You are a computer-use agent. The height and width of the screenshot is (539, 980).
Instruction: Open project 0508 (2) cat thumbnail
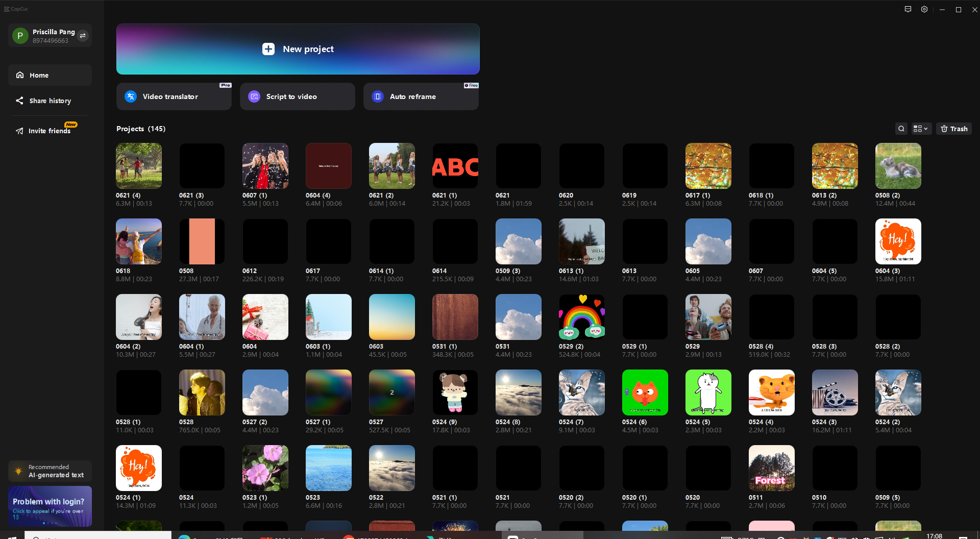tap(898, 166)
